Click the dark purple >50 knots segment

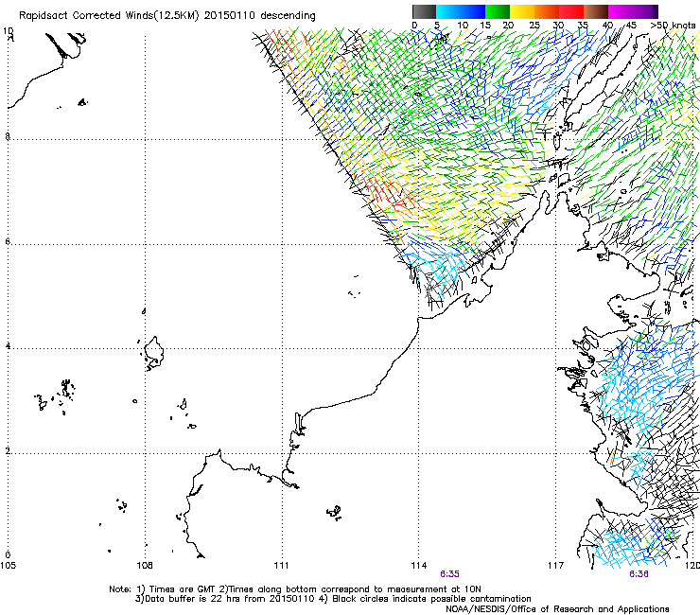point(656,11)
